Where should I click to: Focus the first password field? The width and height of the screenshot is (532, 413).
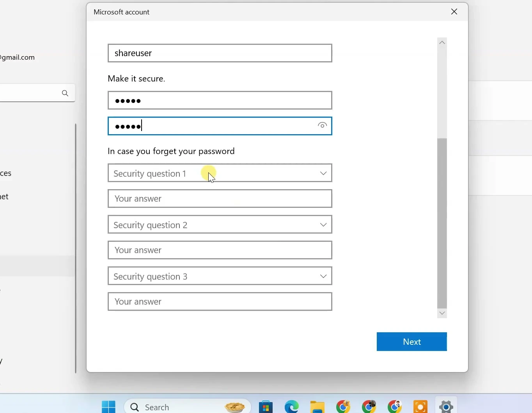coord(220,101)
